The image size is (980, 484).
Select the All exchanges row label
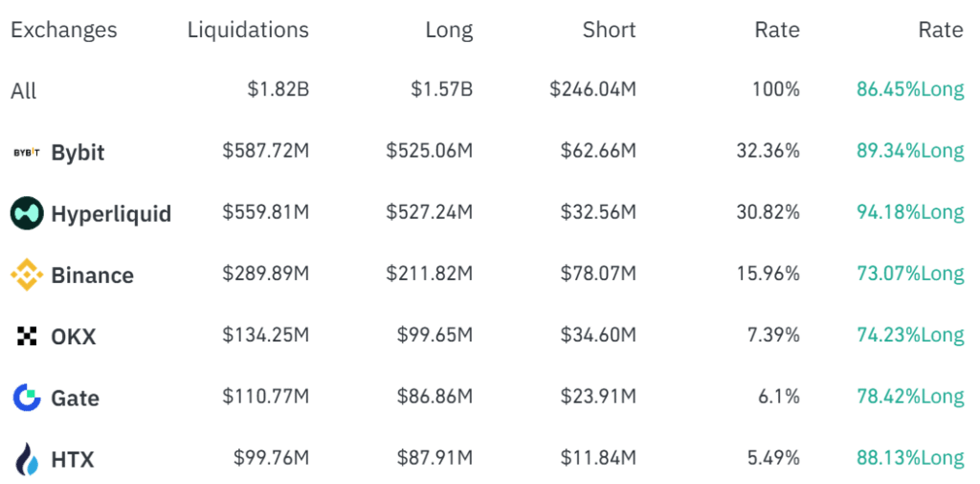point(24,91)
